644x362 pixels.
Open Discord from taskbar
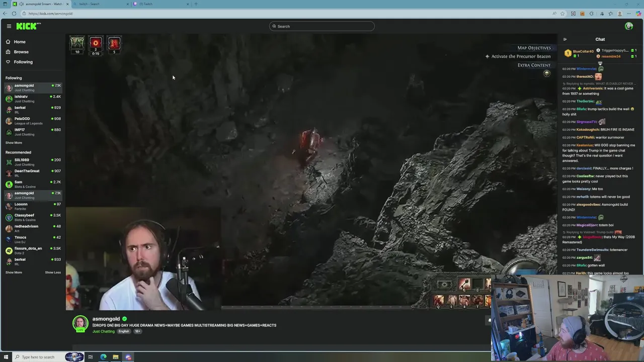point(128,357)
